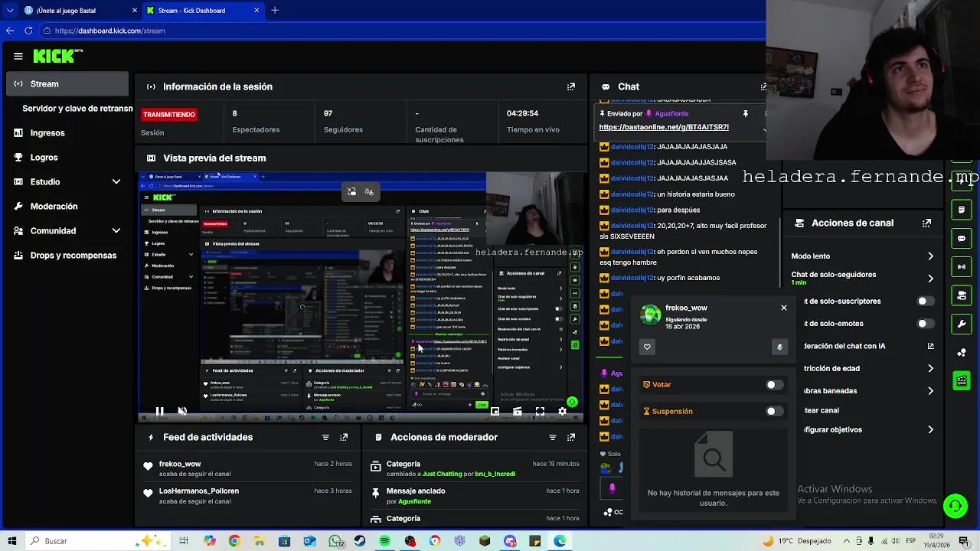This screenshot has height=551, width=980.
Task: Expand the Estudio sidebar section
Action: [116, 182]
